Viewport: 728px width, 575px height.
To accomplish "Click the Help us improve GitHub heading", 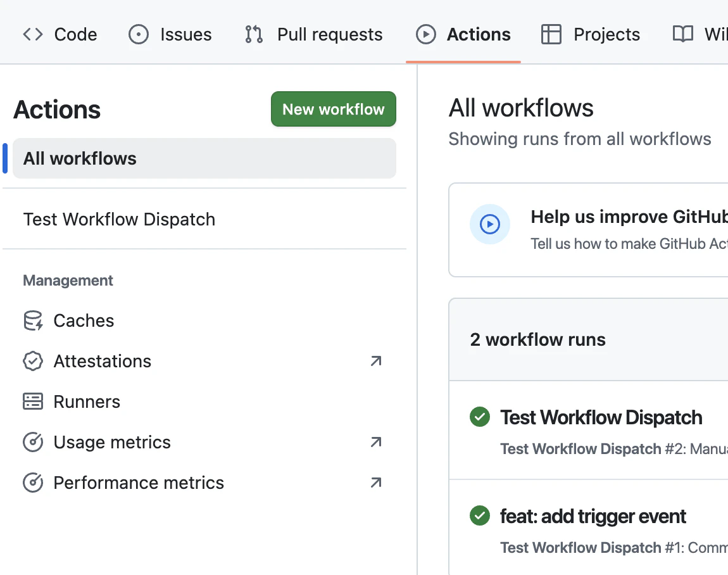I will (x=629, y=217).
